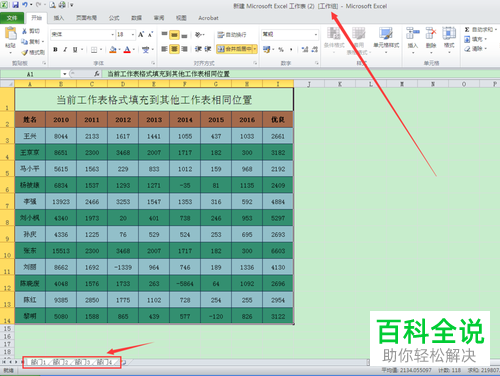Screen dimensions: 500x376
Task: Align text to the right
Action: pos(184,49)
